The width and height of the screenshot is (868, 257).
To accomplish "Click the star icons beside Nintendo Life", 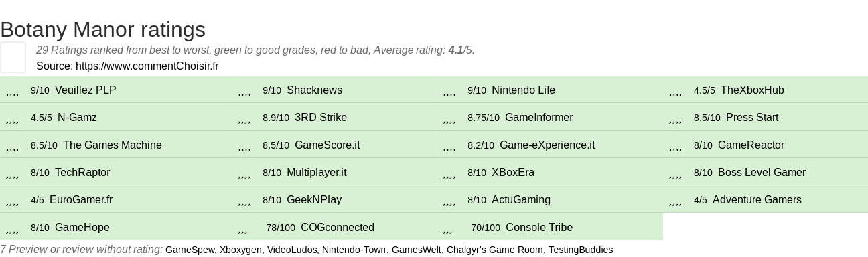I will click(449, 91).
